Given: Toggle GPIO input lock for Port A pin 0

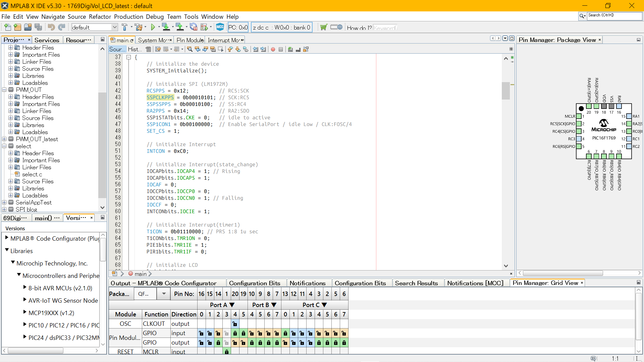Looking at the screenshot, I should coord(201,333).
